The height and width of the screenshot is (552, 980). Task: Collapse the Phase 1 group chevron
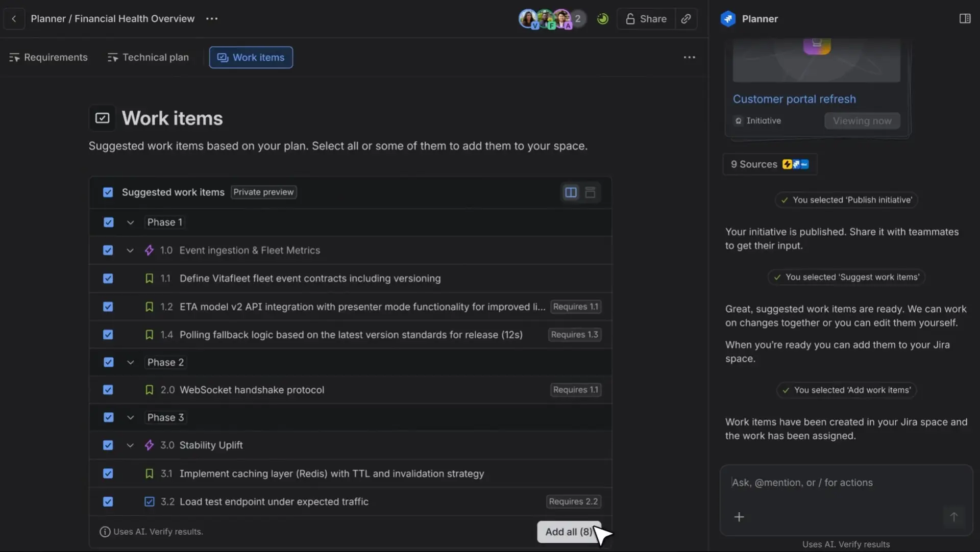130,222
